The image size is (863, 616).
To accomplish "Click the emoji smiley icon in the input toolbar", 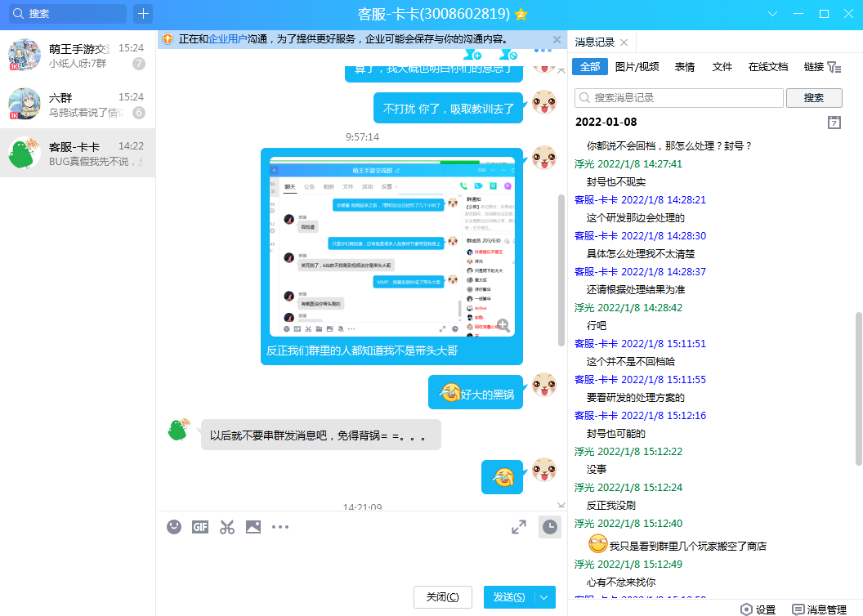I will [174, 527].
